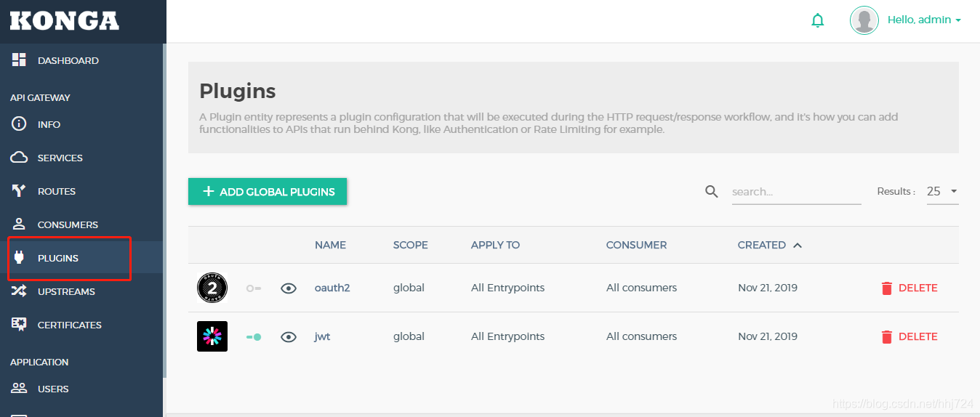Click the search magnifier icon

point(712,192)
